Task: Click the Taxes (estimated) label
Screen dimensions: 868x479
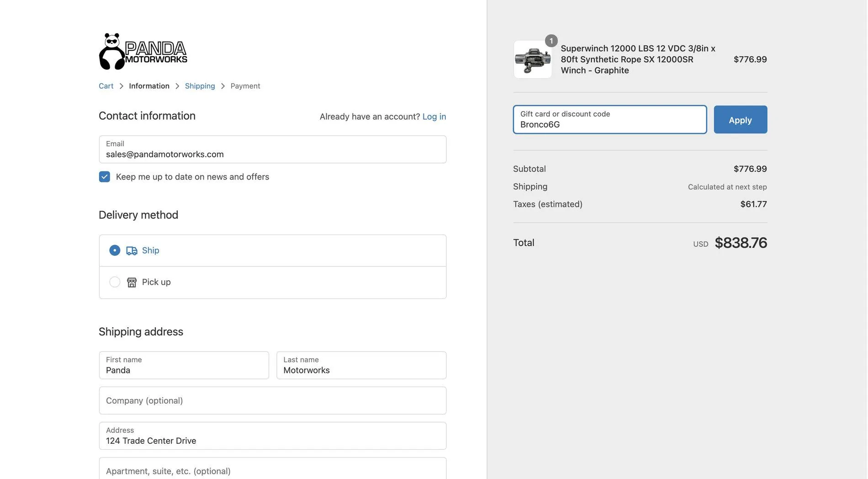Action: click(x=548, y=204)
